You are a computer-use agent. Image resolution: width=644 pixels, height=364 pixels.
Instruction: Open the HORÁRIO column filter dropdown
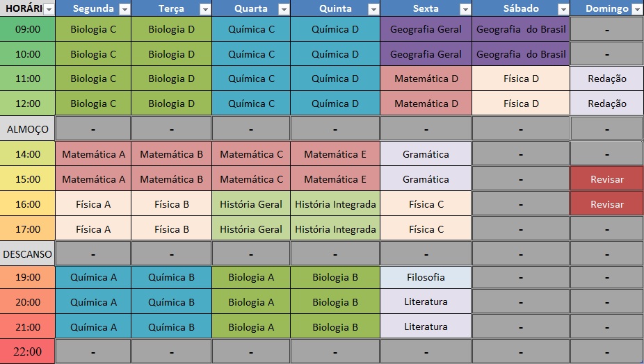(x=48, y=9)
